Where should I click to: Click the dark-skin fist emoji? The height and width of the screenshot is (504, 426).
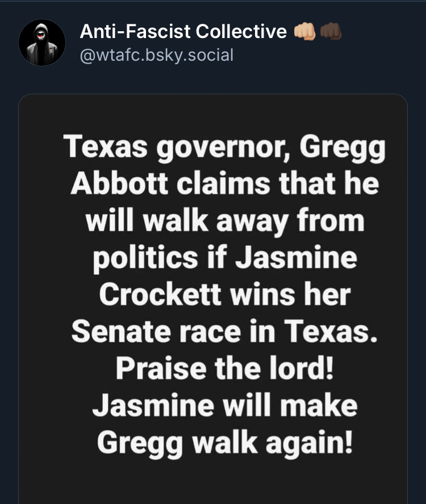pos(331,31)
